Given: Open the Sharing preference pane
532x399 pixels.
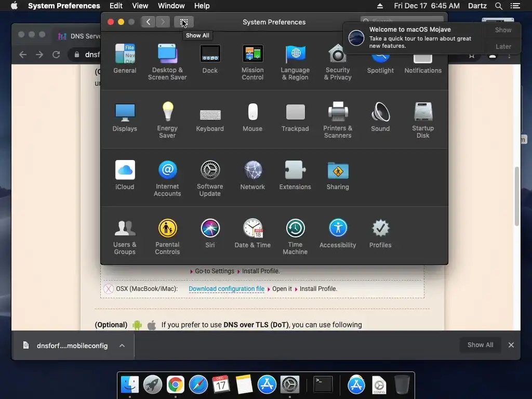Looking at the screenshot, I should coord(338,175).
